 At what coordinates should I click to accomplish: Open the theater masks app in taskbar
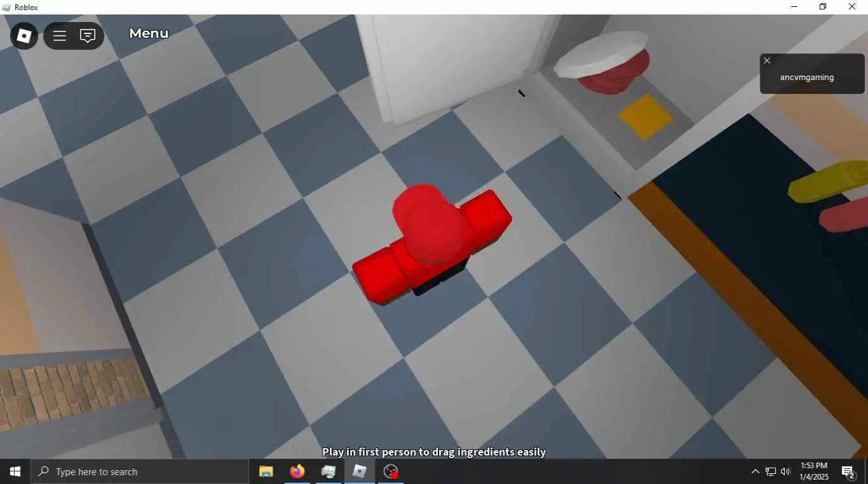coord(328,471)
